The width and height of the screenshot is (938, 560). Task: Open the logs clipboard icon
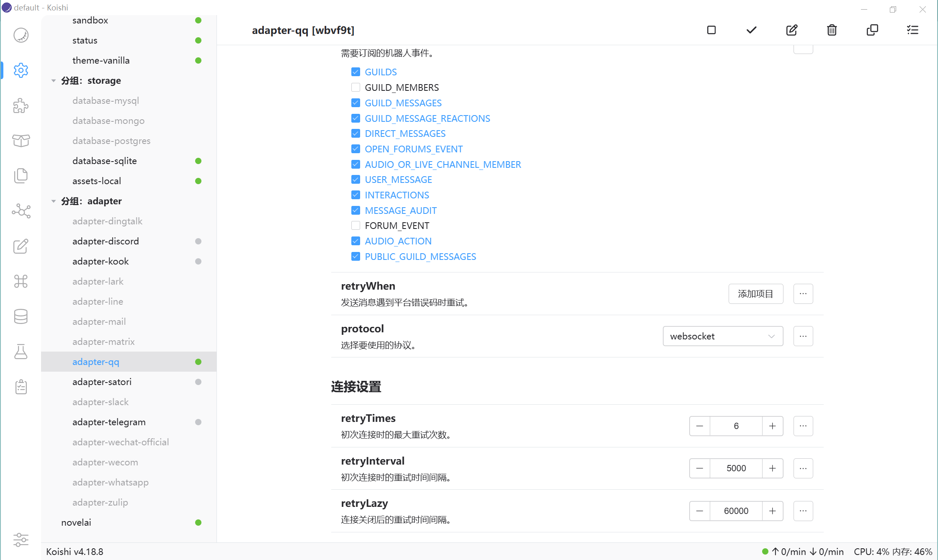[21, 387]
